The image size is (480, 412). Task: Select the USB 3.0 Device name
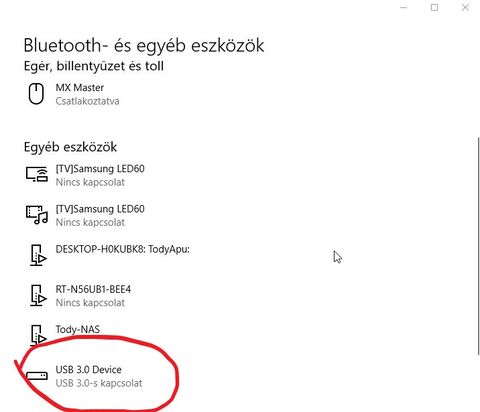point(89,370)
